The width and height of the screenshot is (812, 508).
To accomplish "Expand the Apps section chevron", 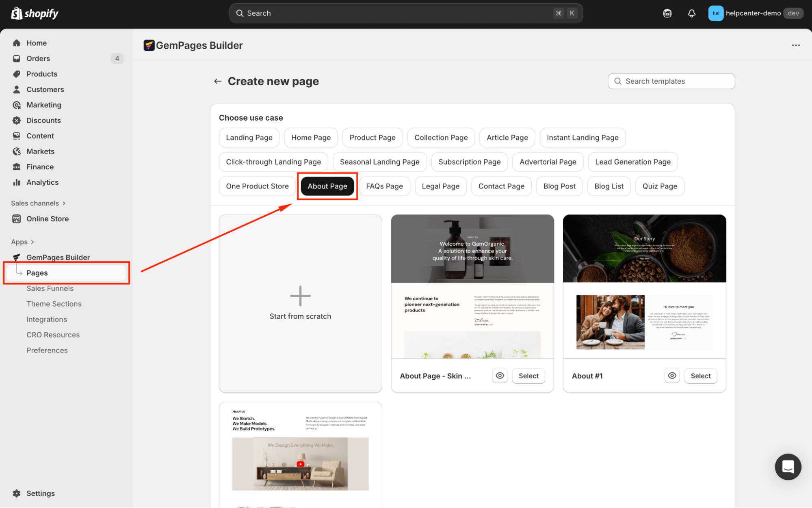I will tap(32, 242).
